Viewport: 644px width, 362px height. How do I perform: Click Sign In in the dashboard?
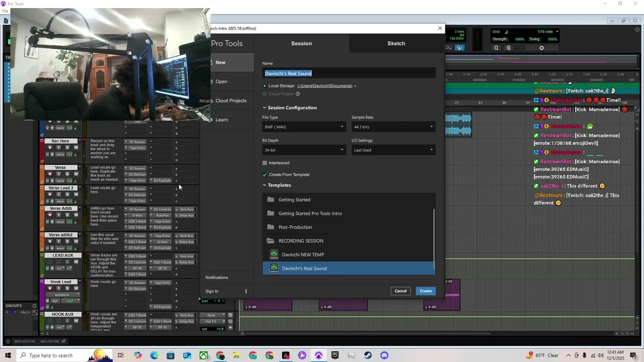pos(212,291)
